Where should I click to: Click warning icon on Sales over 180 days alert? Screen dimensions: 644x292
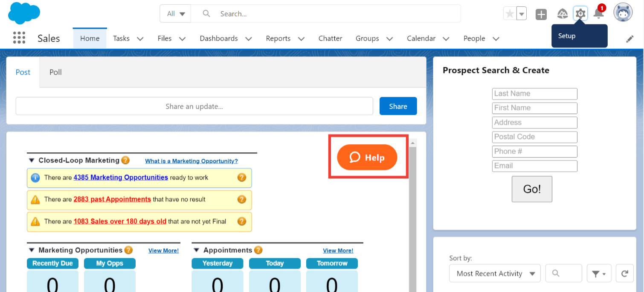tap(35, 221)
